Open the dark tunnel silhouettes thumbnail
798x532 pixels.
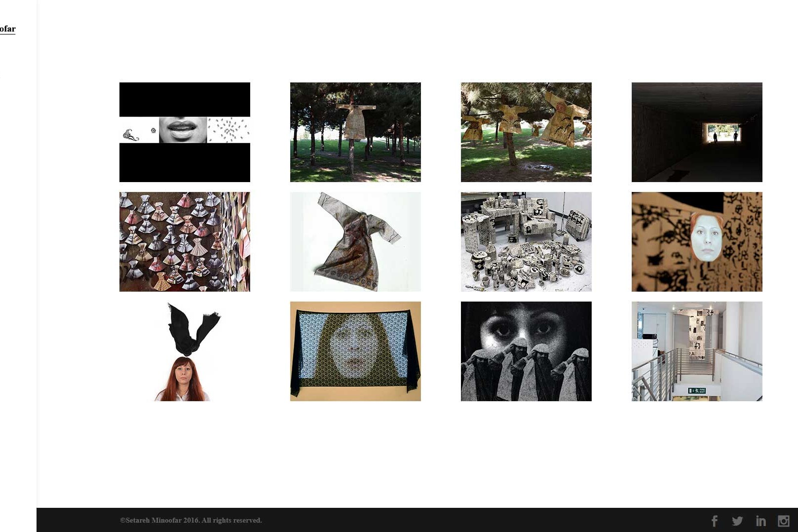pyautogui.click(x=697, y=132)
